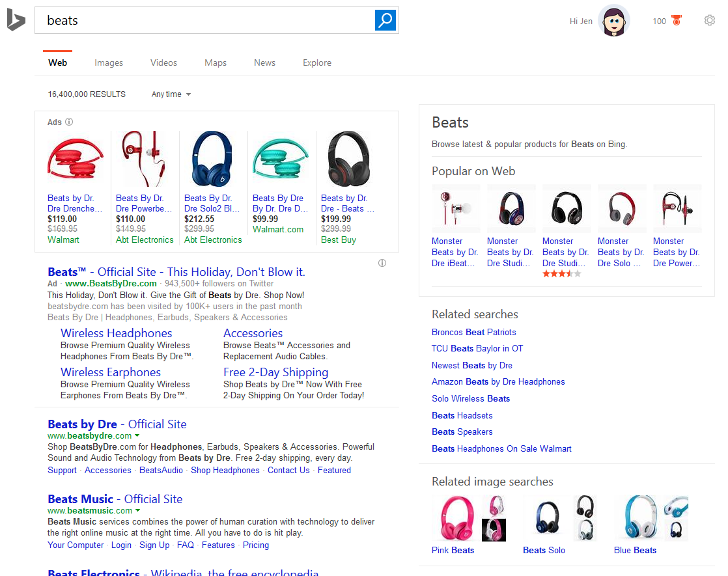
Task: Click the Solo Wireless Beats related search
Action: click(471, 399)
